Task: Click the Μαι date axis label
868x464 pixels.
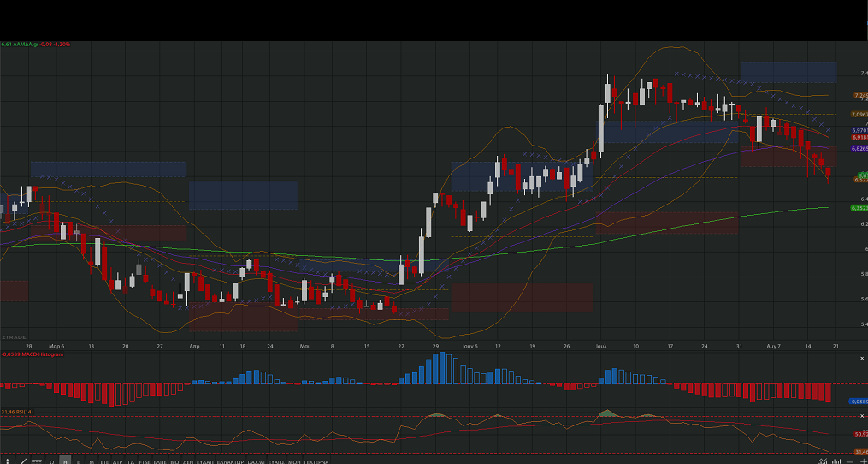Action: click(x=304, y=345)
